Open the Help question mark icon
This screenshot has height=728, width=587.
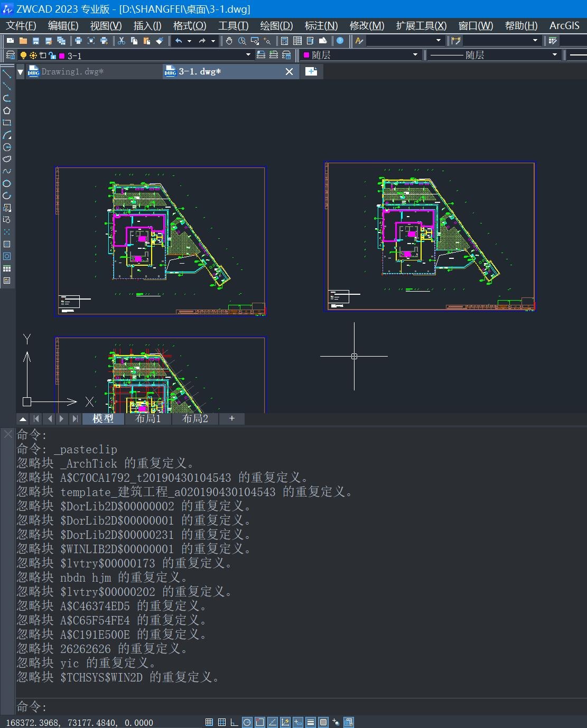pyautogui.click(x=340, y=41)
